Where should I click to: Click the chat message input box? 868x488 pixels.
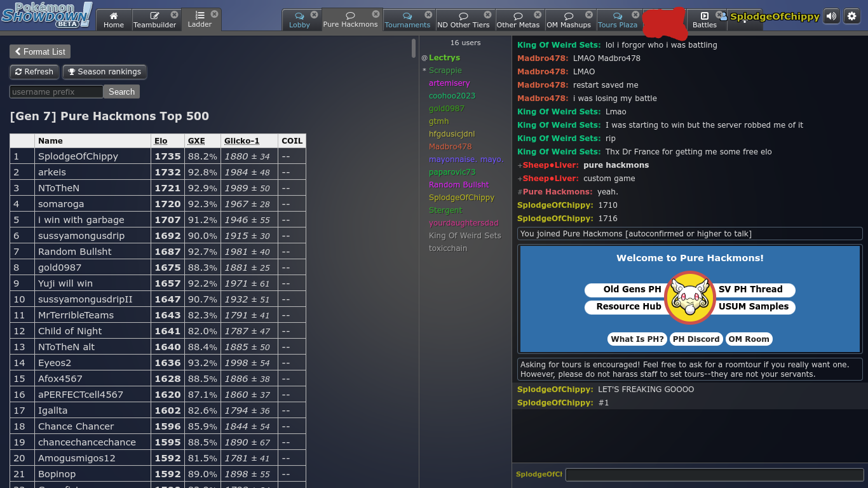714,475
